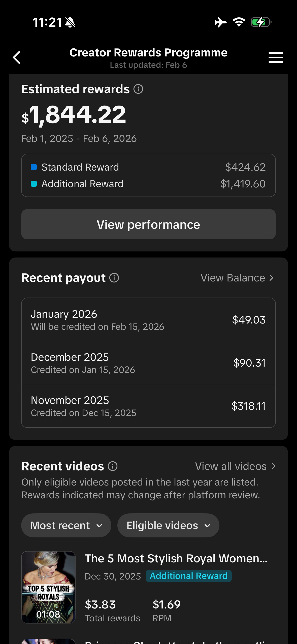Select the November 2025 payout row
Image resolution: width=297 pixels, height=644 pixels.
[148, 406]
